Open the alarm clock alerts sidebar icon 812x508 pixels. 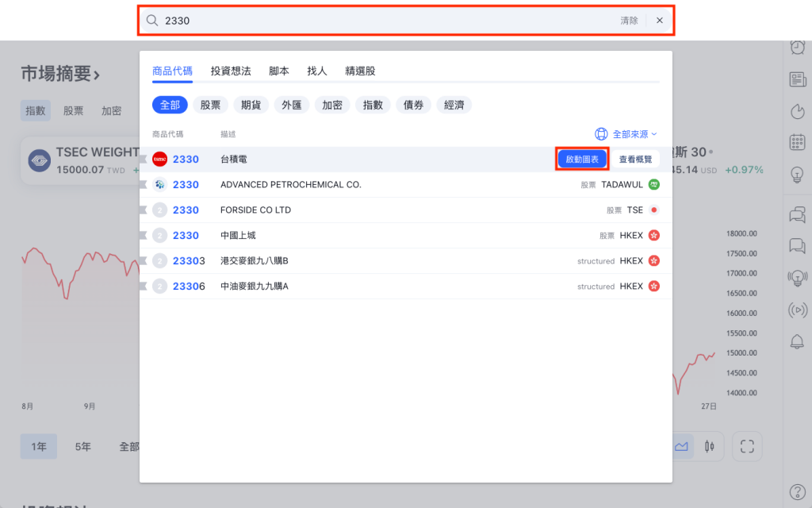[798, 47]
